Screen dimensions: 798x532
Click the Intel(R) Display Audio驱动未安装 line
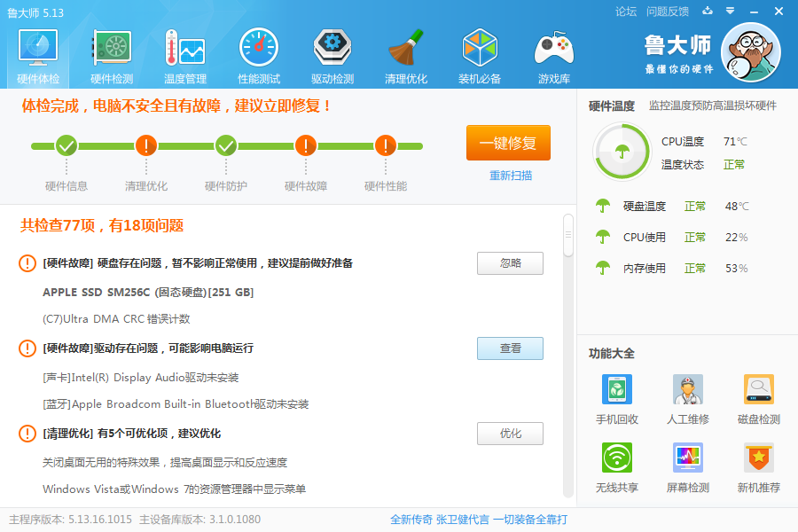(140, 377)
